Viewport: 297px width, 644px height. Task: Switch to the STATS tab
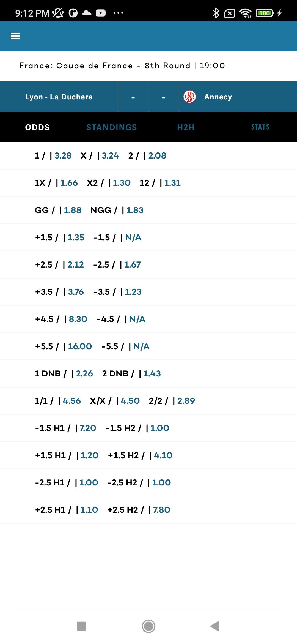coord(260,127)
